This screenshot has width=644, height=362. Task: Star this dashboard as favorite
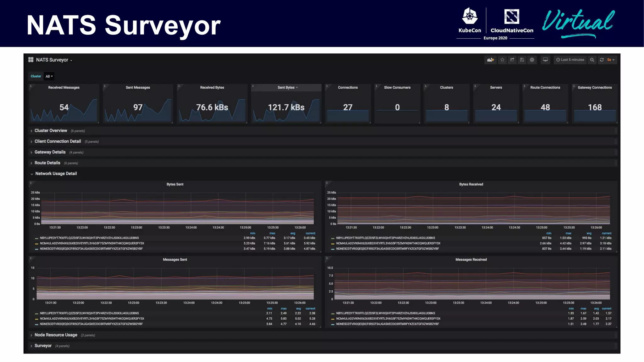point(502,60)
